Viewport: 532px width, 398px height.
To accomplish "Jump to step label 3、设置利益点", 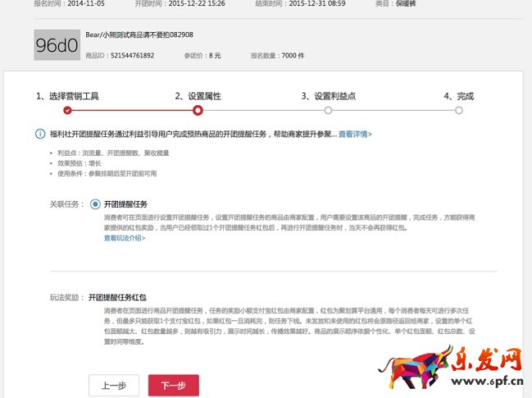I will coord(328,96).
